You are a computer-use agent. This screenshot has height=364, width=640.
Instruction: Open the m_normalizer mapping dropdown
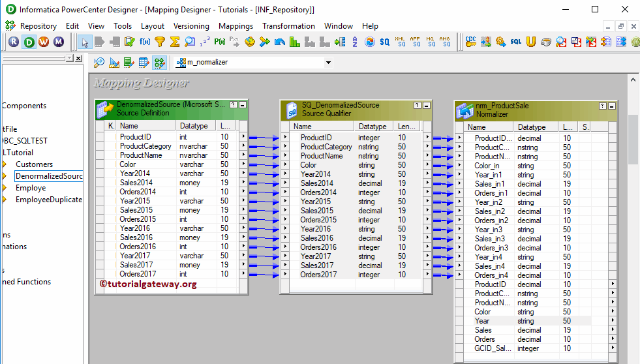328,63
